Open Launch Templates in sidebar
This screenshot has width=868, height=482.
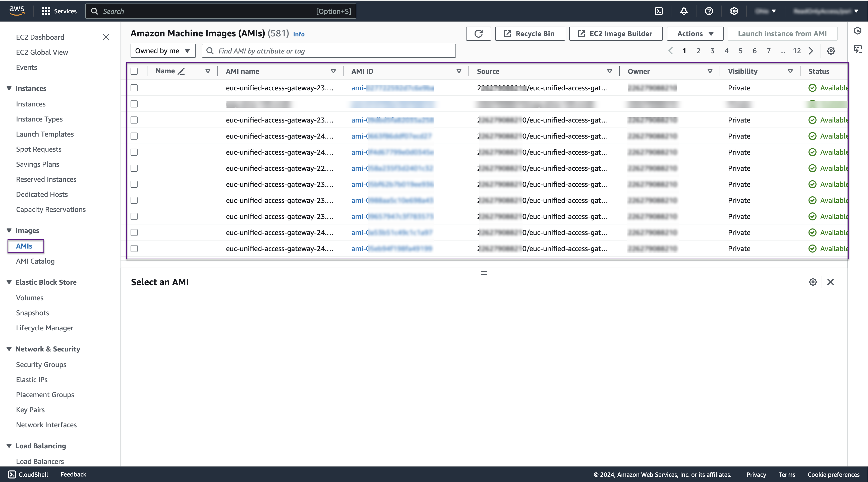coord(45,134)
